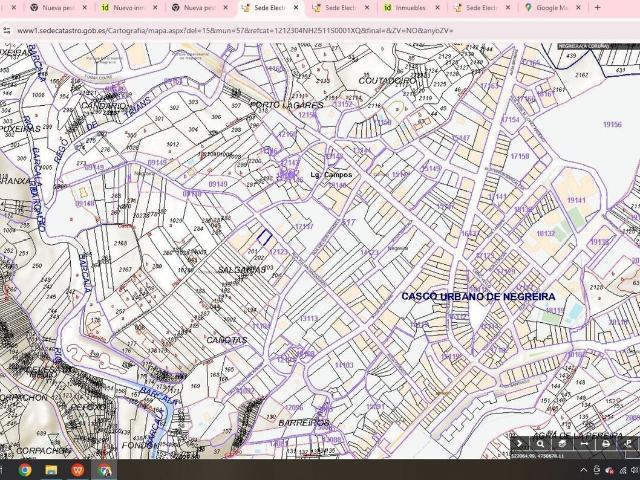
Task: Print the map using the printer icon
Action: 606,444
